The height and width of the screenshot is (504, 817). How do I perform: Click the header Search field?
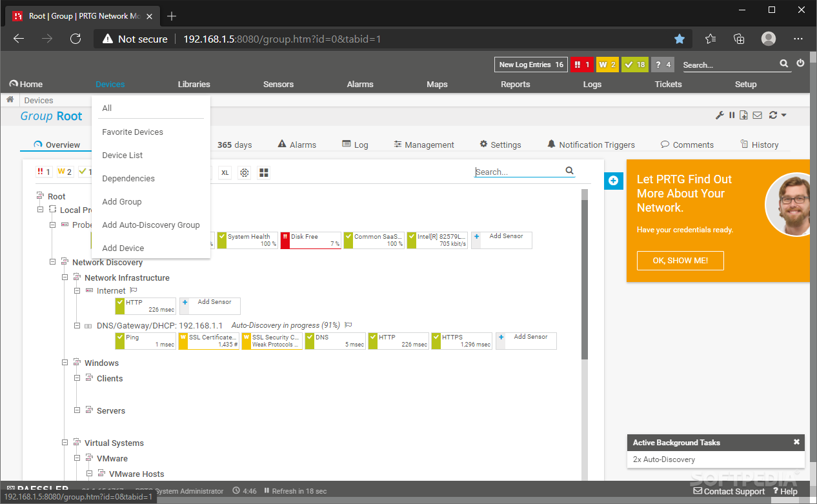point(729,65)
